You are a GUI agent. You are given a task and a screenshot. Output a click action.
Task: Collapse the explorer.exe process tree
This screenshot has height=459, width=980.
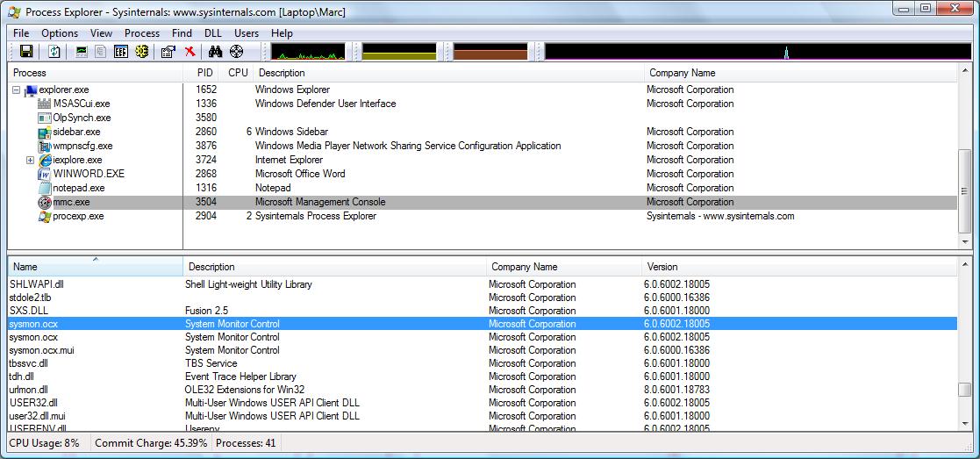coord(17,90)
